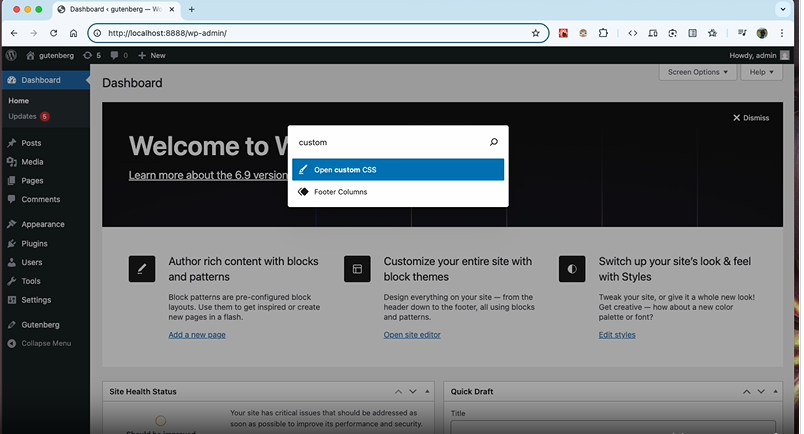Screen dimensions: 804x434
Task: Move Quick Draft panel down
Action: (761, 392)
